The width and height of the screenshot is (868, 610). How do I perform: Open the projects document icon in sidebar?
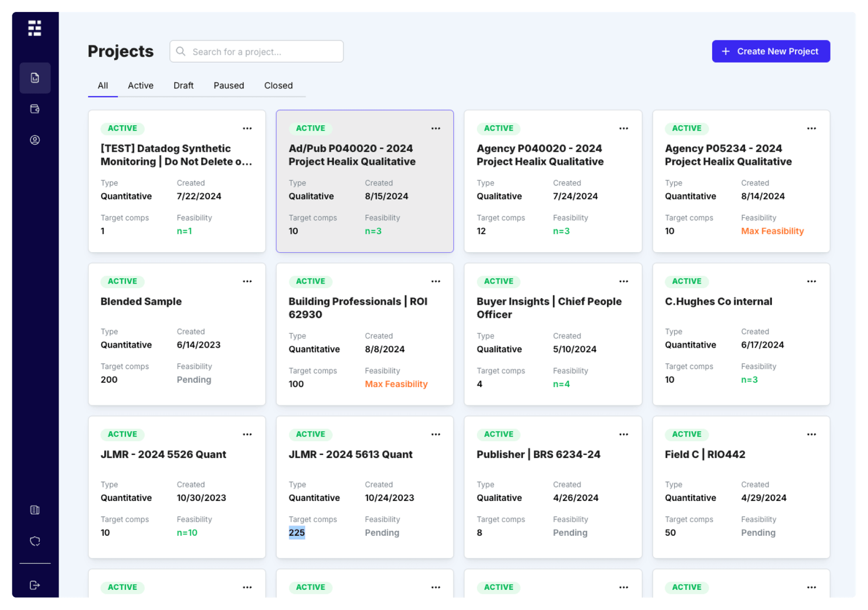[35, 78]
